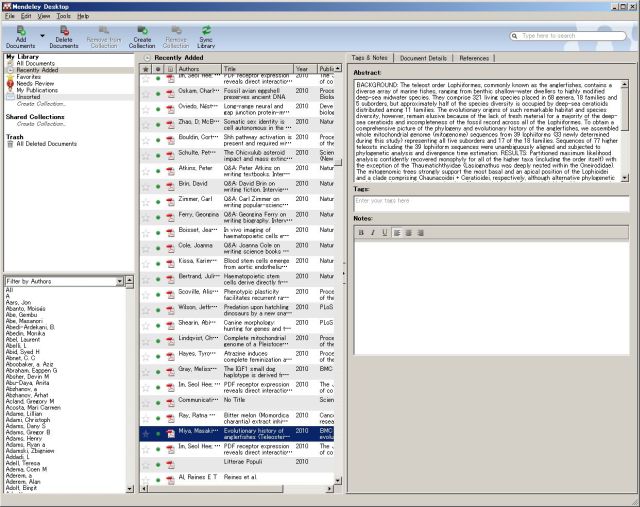Click the Create Collection toolbar icon
The width and height of the screenshot is (640, 507).
point(142,37)
